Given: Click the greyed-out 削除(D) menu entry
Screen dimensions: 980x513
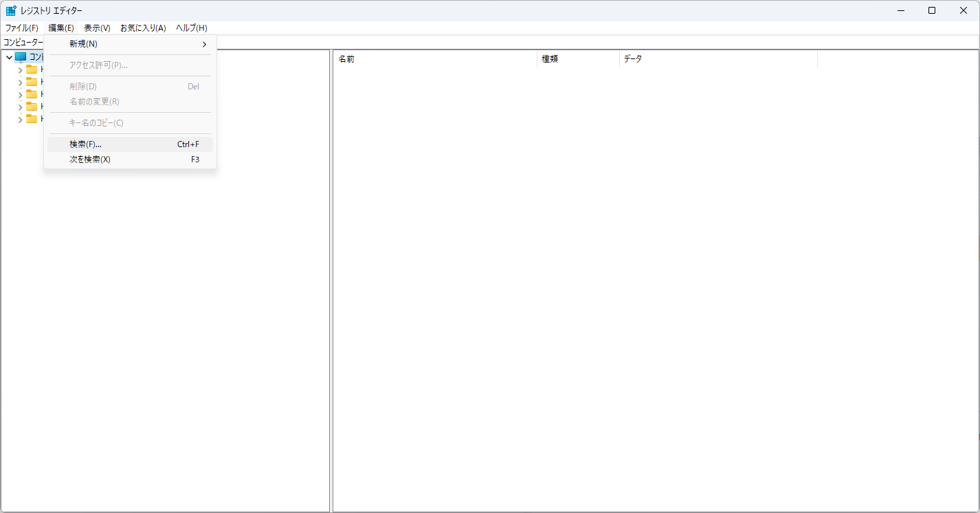Looking at the screenshot, I should coord(130,87).
